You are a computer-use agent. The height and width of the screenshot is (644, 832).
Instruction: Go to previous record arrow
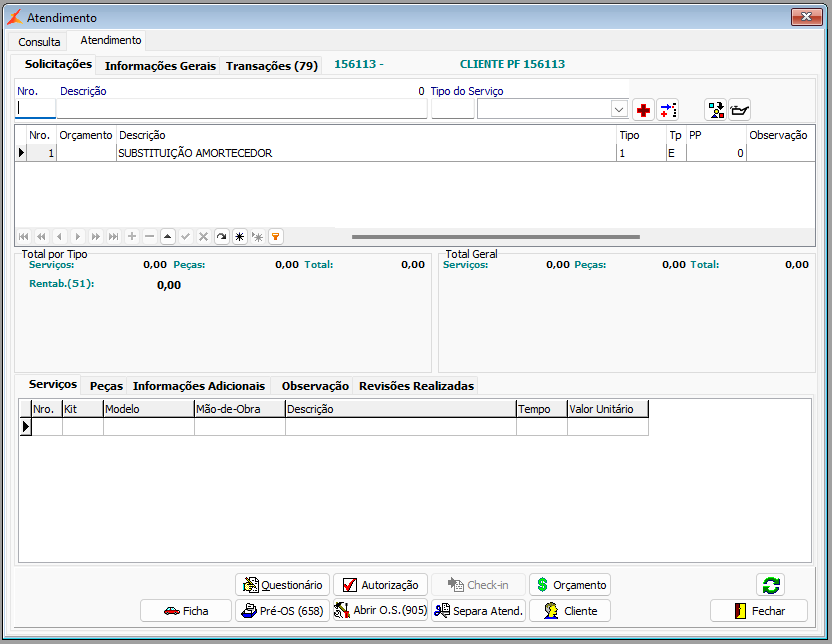click(59, 237)
